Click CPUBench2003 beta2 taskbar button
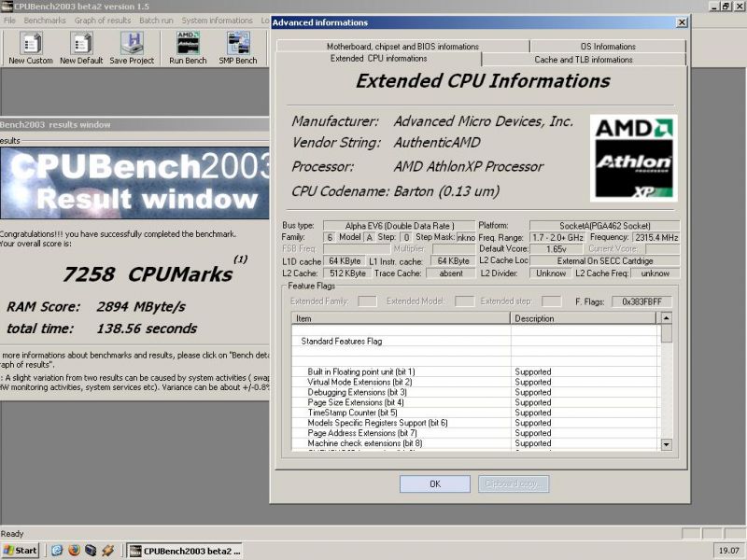 [186, 551]
